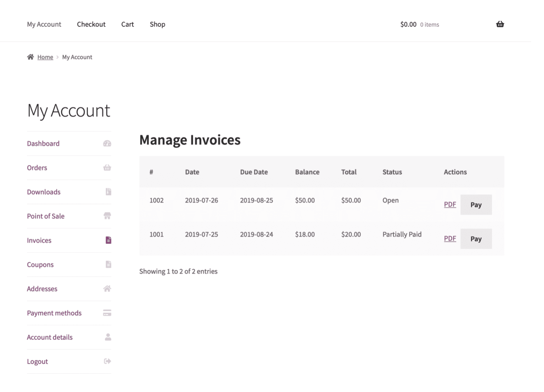Visit the Shop page
Image resolution: width=544 pixels, height=392 pixels.
coord(158,24)
